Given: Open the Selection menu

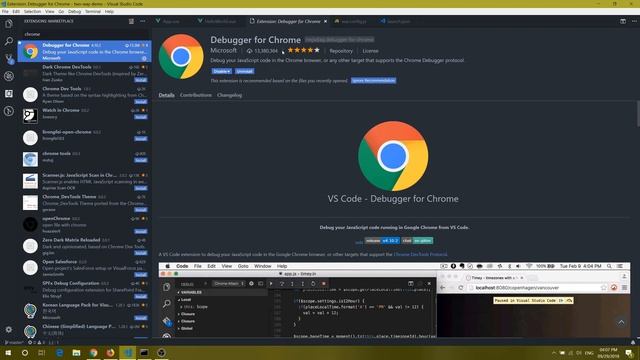Looking at the screenshot, I should click(x=32, y=11).
